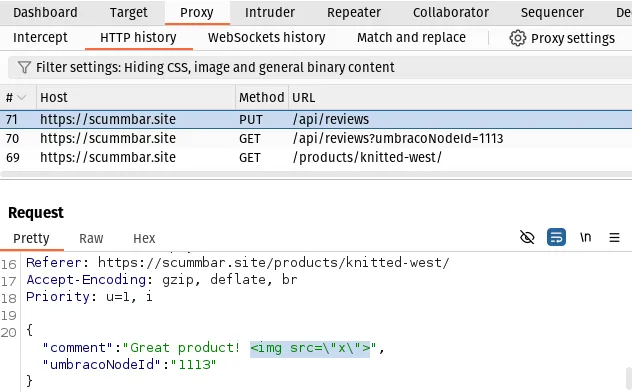The height and width of the screenshot is (392, 632).
Task: Open the request editor hamburger menu
Action: [614, 237]
